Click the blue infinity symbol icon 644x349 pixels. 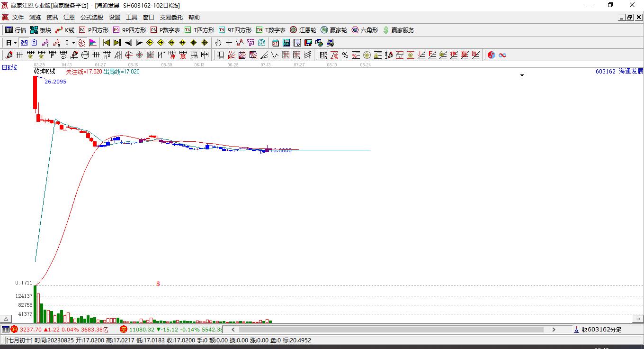[x=502, y=55]
